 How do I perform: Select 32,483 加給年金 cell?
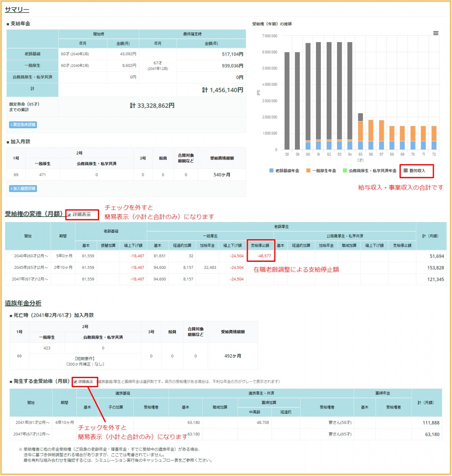coord(210,267)
